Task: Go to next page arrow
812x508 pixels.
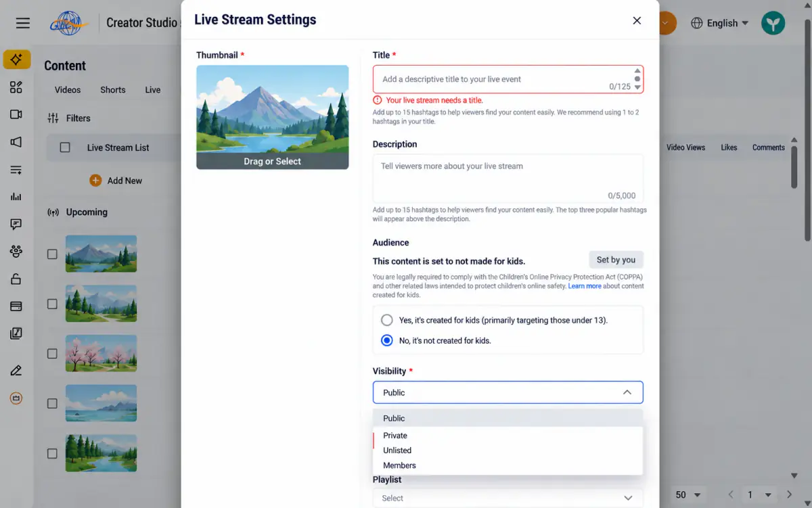Action: tap(789, 494)
